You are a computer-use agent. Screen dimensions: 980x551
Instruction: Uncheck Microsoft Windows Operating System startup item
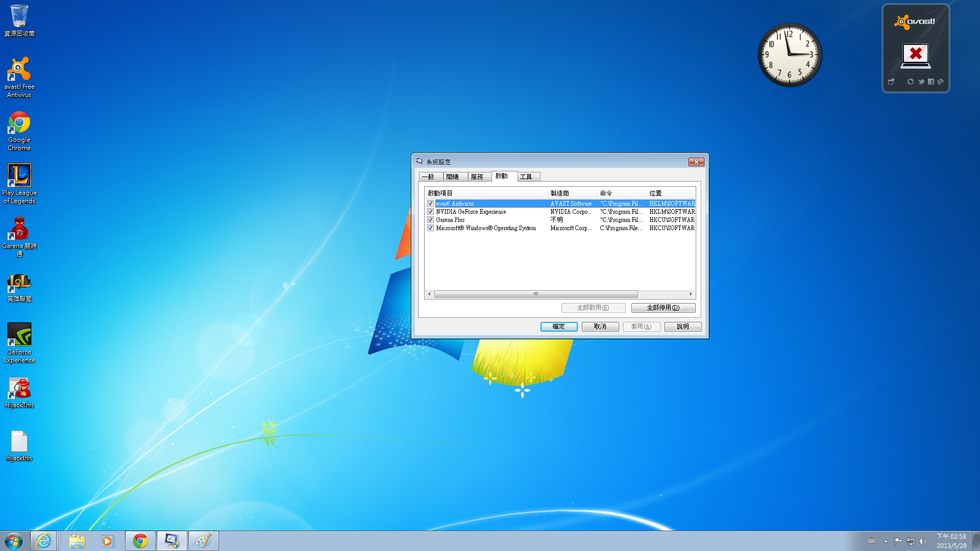click(x=430, y=228)
